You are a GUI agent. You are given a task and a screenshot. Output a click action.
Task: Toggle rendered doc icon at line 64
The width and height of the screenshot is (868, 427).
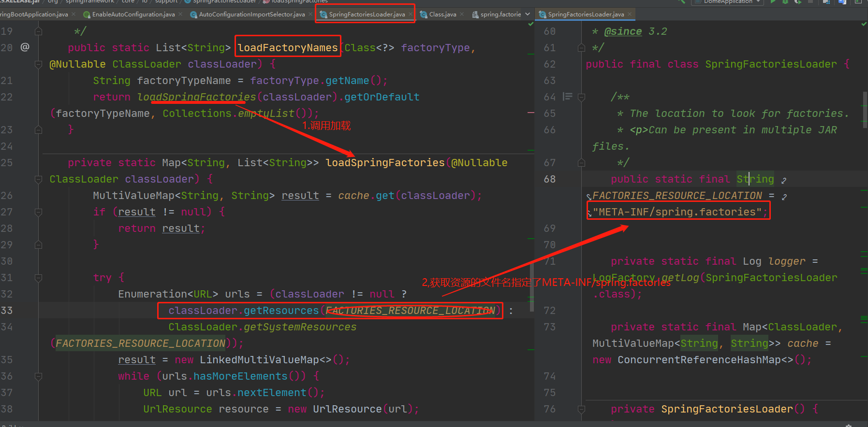(568, 97)
